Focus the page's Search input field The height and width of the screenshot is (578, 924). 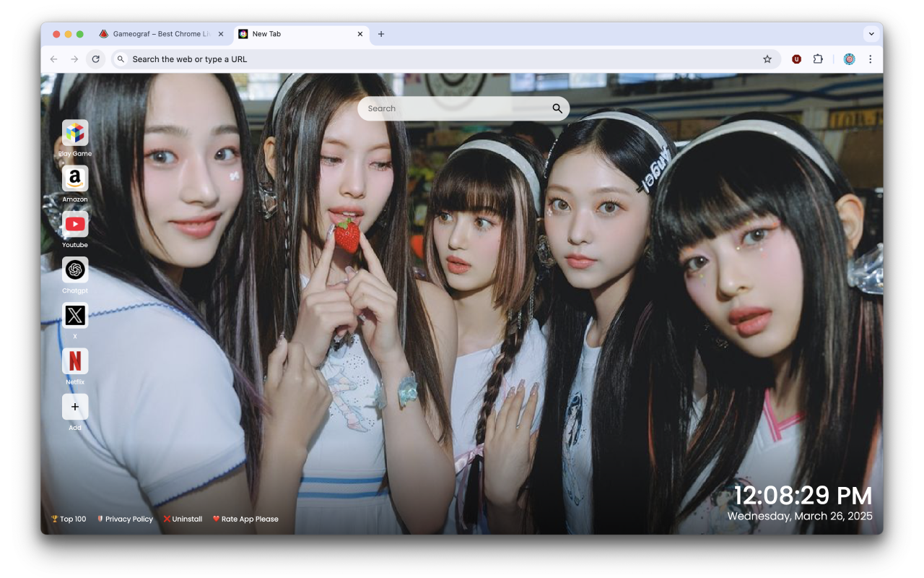455,108
